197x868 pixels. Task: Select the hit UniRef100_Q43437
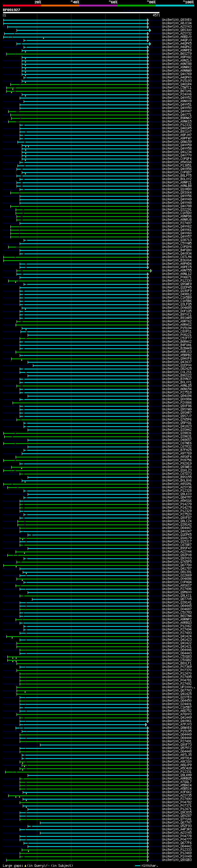pyautogui.click(x=177, y=362)
